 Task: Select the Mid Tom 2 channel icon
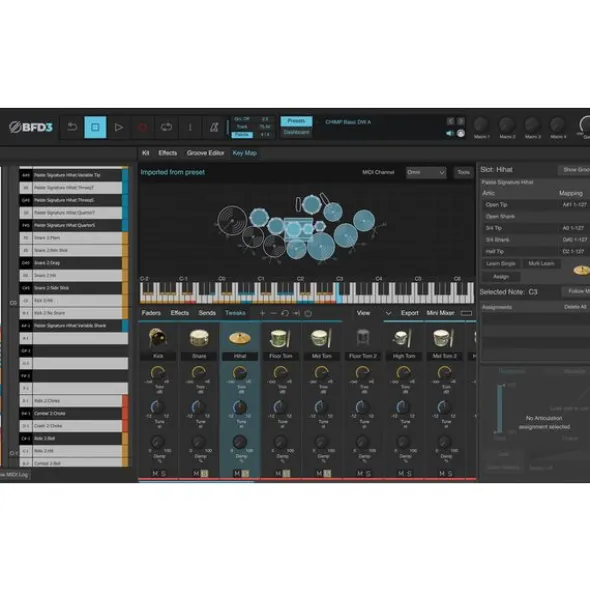click(x=444, y=338)
